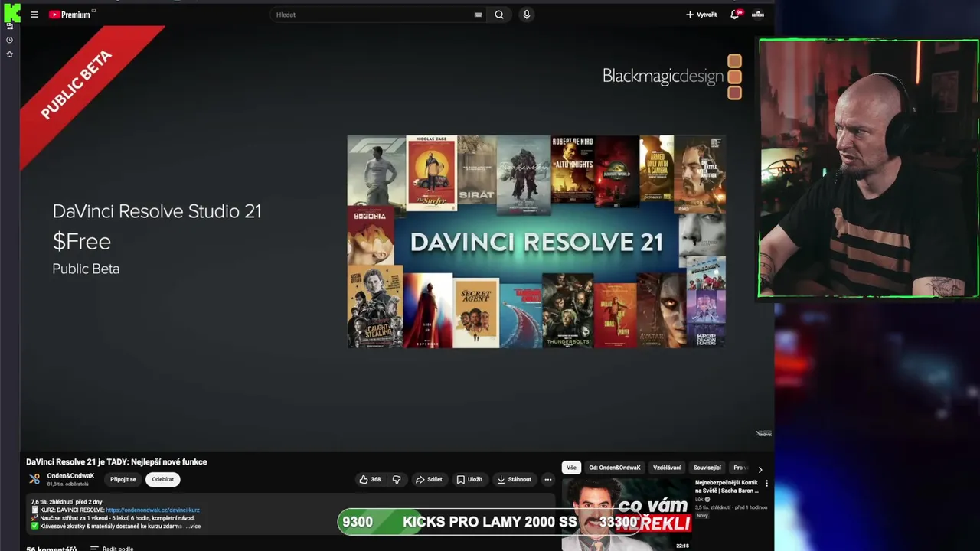Click the Onden&OndwaK channel avatar
Image resolution: width=980 pixels, height=551 pixels.
(x=34, y=479)
